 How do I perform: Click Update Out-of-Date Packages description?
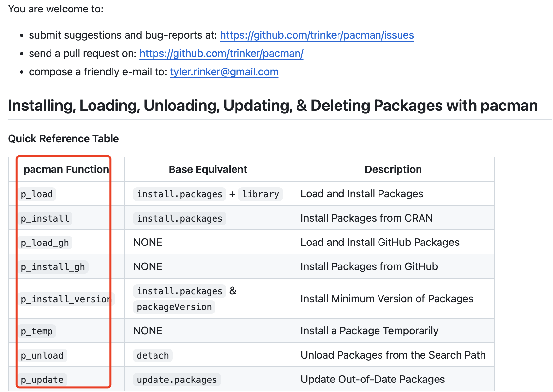pos(373,379)
